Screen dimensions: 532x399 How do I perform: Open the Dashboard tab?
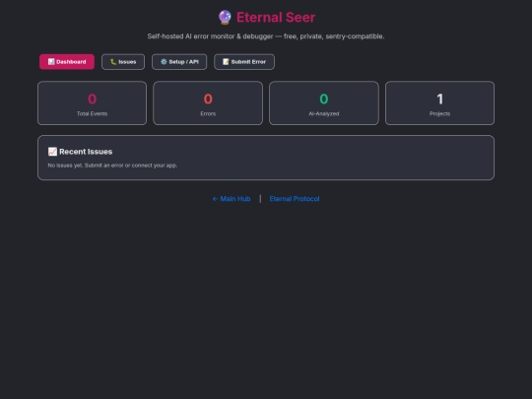(x=67, y=62)
